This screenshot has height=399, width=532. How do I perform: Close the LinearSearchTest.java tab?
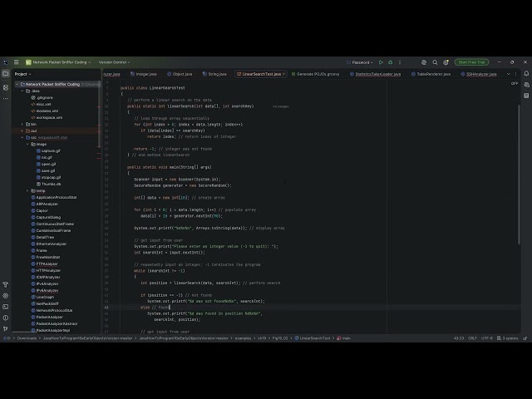pyautogui.click(x=283, y=74)
